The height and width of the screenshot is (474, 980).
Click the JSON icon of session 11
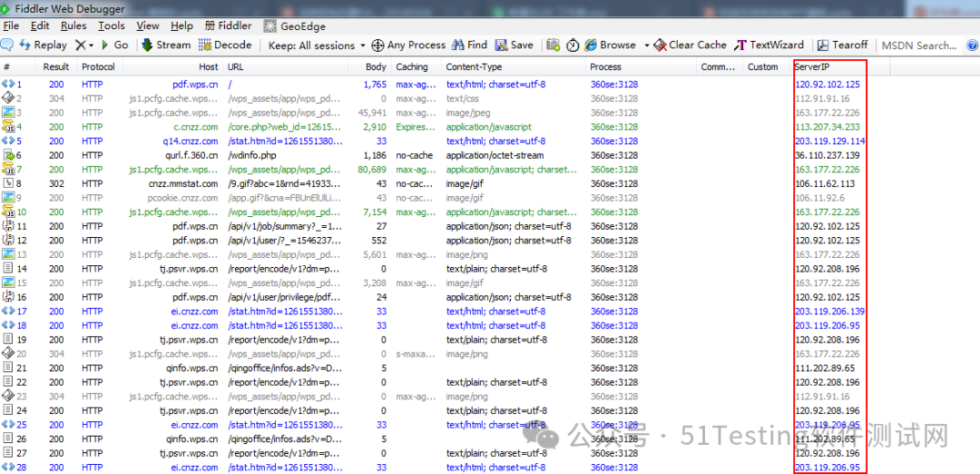click(7, 226)
